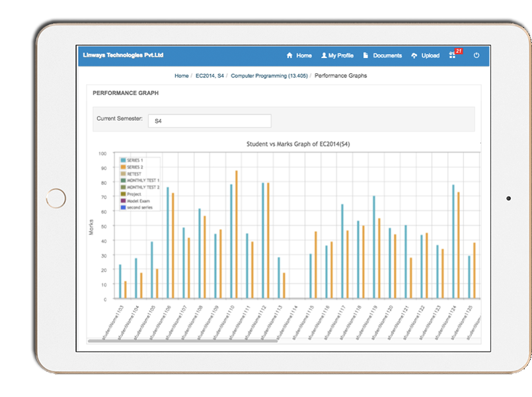Click the horizontal scrollbar below the chart

click(182, 341)
